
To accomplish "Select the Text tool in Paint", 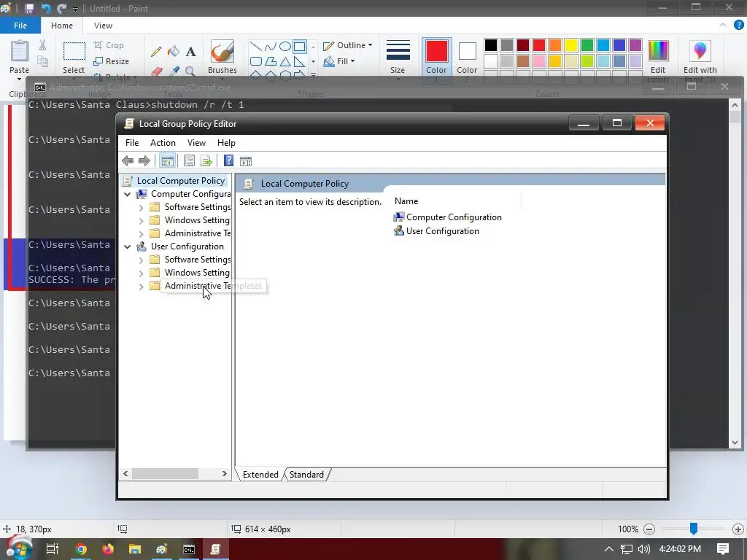I will click(x=190, y=52).
